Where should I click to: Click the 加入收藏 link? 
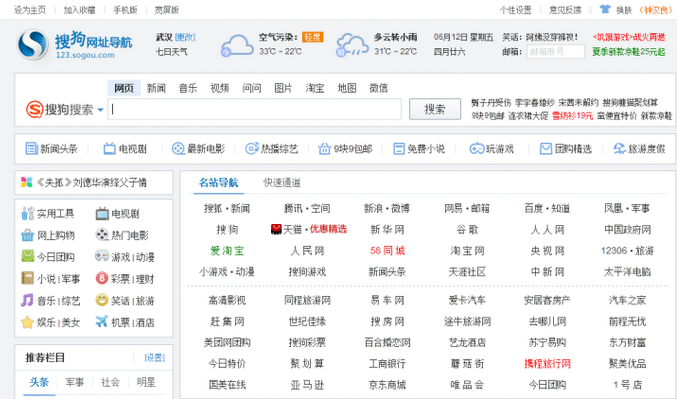point(79,10)
